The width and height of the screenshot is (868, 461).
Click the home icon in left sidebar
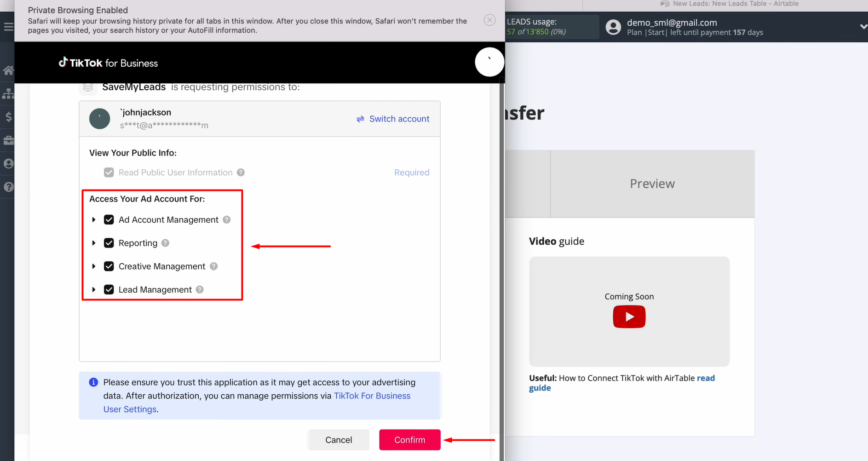[x=8, y=70]
